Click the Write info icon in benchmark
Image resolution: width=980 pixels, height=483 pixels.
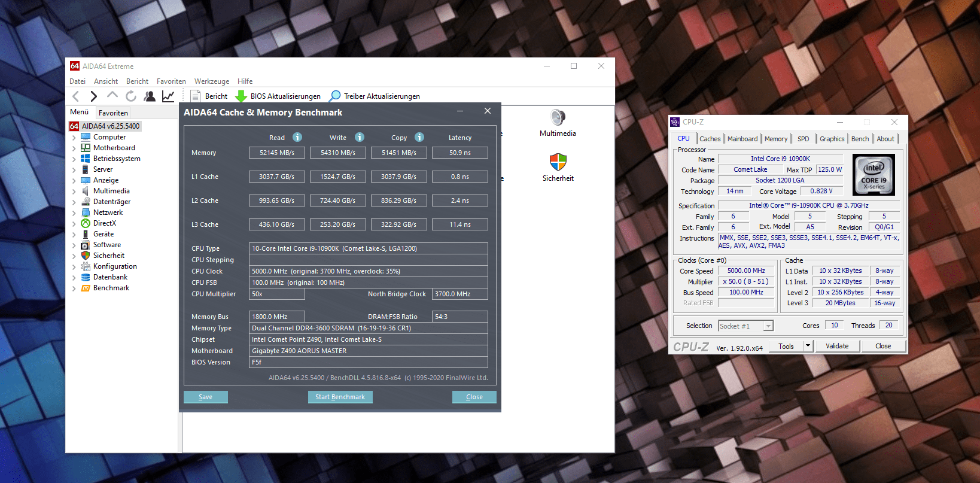pyautogui.click(x=360, y=137)
